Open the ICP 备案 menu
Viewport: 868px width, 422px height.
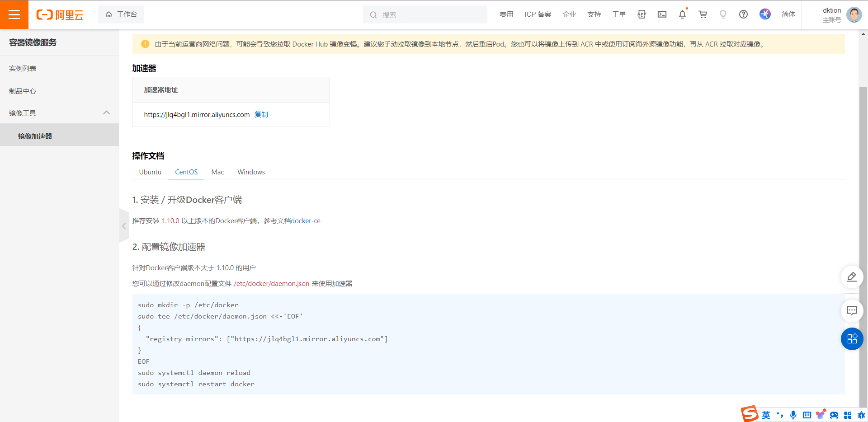point(538,14)
